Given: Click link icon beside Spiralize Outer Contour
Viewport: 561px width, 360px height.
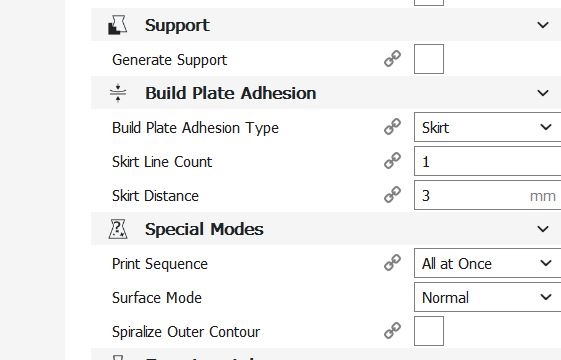Looking at the screenshot, I should pos(392,331).
